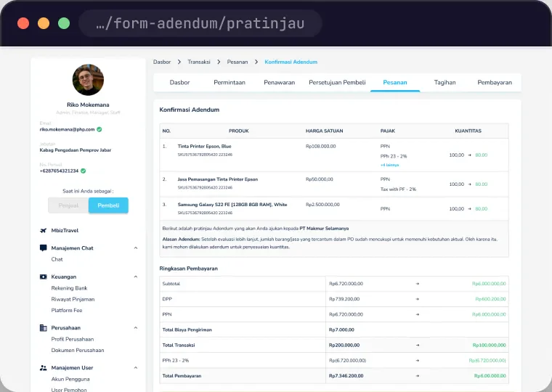Go to Dasbor breadcrumb link
The image size is (552, 392).
162,62
